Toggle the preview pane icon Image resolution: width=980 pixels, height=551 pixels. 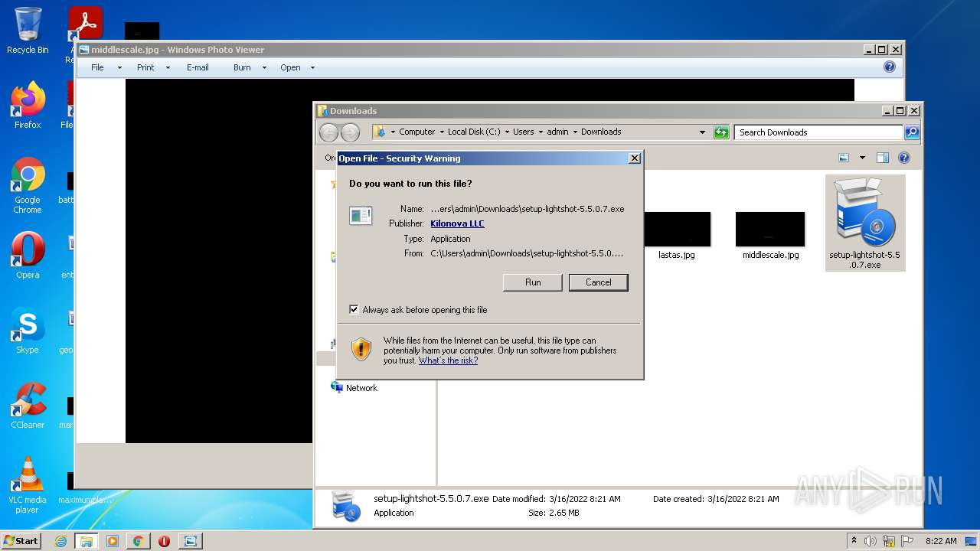[x=882, y=158]
